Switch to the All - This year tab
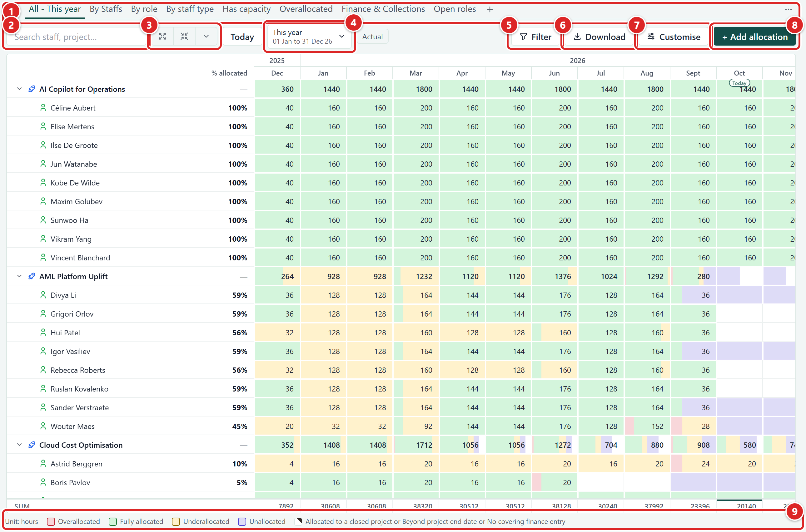 point(55,9)
